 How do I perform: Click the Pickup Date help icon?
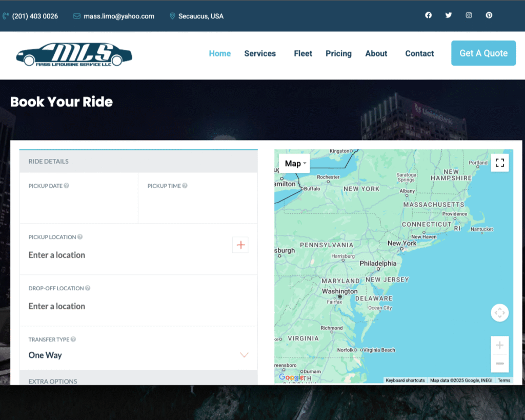[x=66, y=186]
